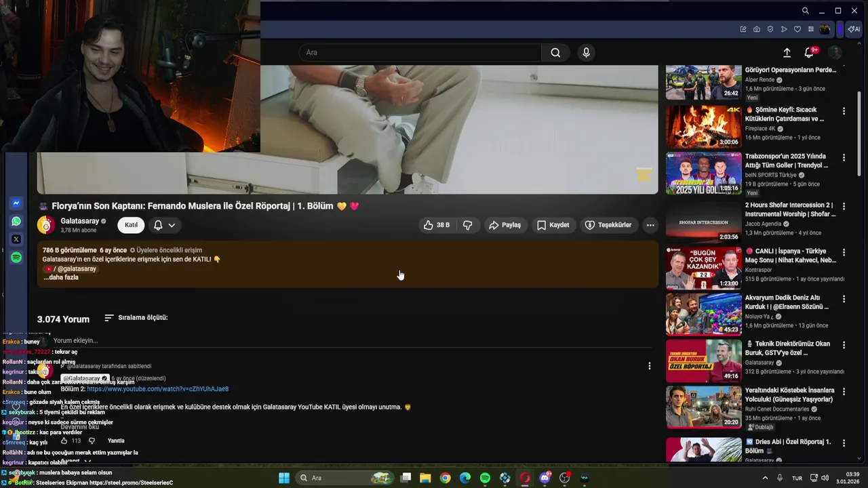Screen dimensions: 868x488
Task: Click the YouTube search input field
Action: tap(420, 53)
